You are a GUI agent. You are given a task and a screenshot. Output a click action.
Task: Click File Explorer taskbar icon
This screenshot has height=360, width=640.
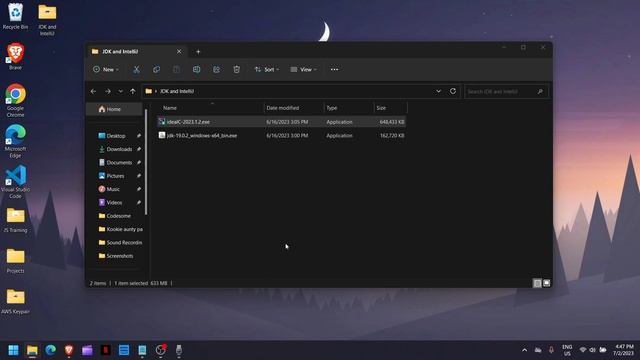point(32,350)
